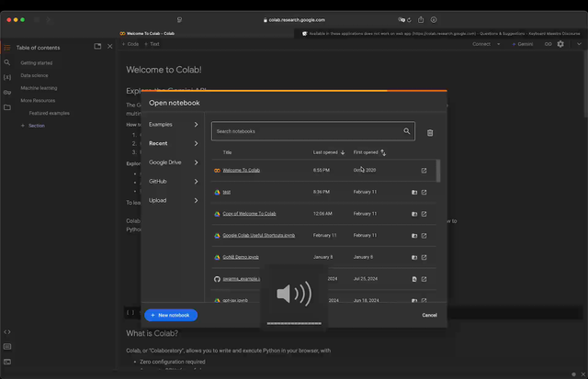
Task: Open Copy of Welcome To Colab in new tab
Action: click(x=424, y=214)
